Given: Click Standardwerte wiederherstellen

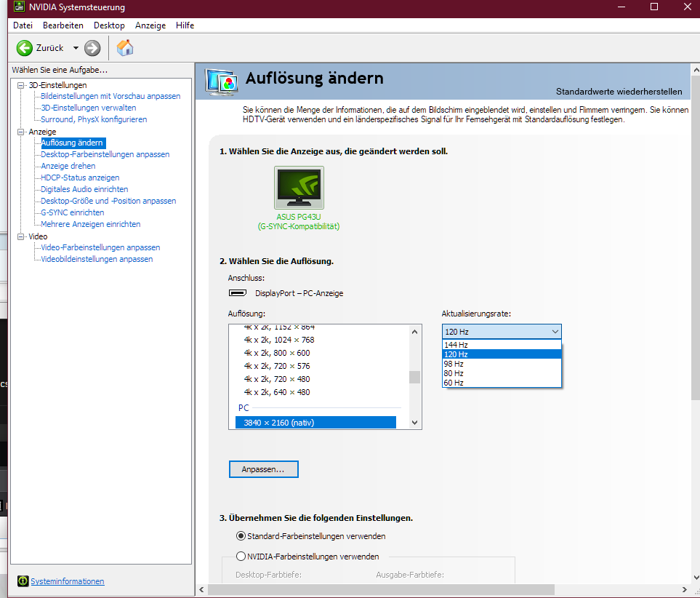Looking at the screenshot, I should click(619, 91).
